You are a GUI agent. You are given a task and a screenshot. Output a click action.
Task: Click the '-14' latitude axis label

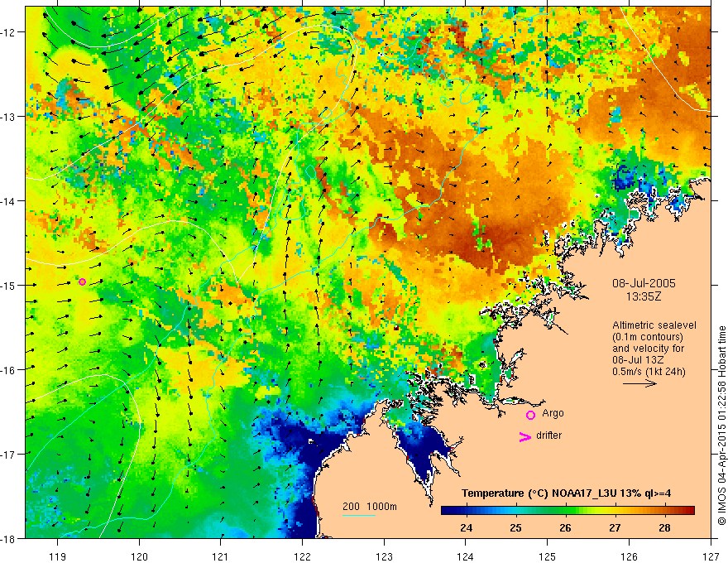[9, 200]
